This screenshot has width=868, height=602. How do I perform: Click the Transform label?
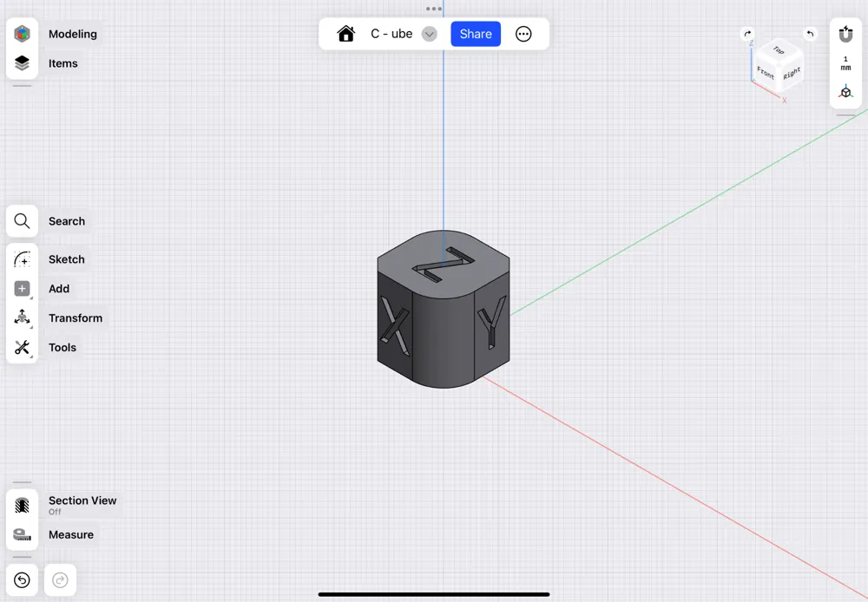pos(76,317)
